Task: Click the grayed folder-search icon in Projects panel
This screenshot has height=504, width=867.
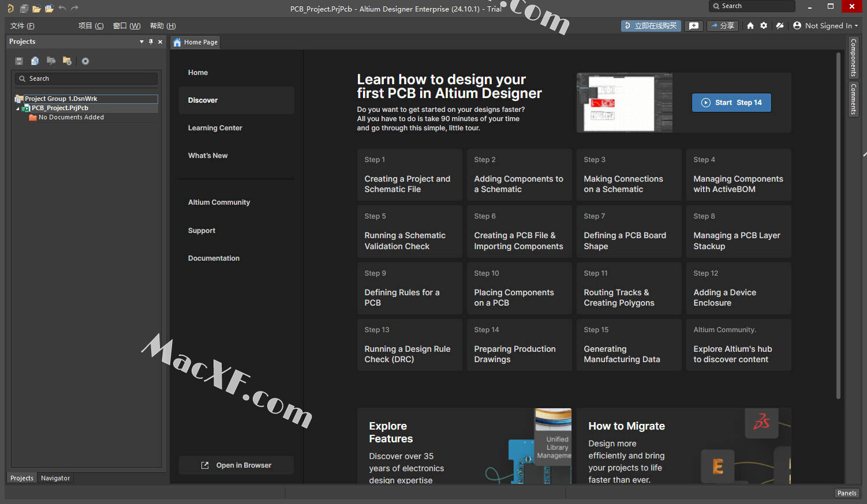Action: [x=51, y=61]
